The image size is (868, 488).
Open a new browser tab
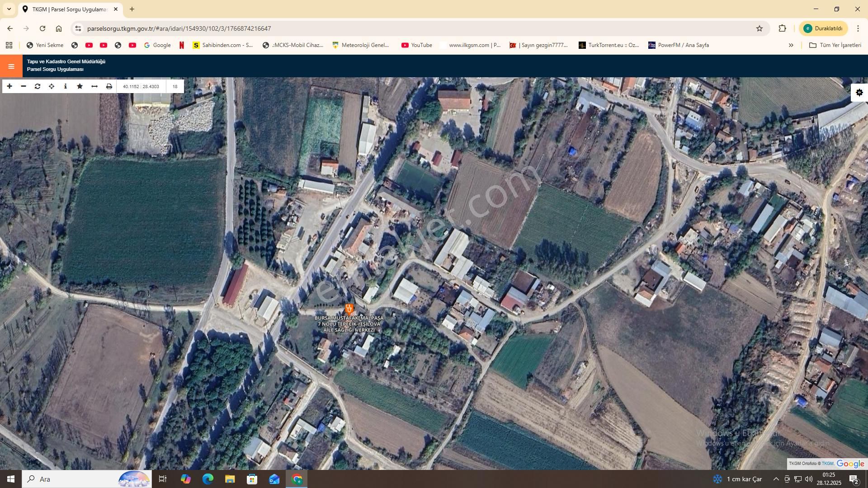click(132, 9)
